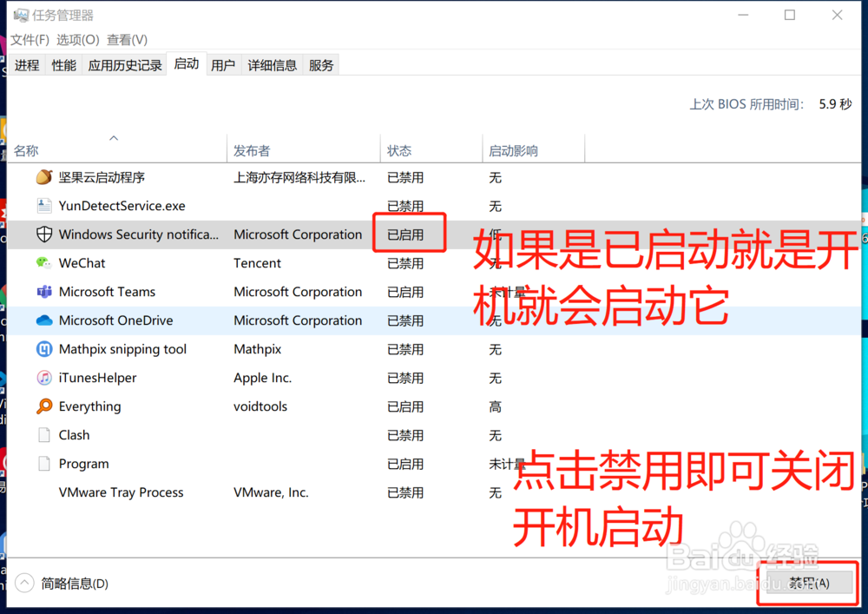Click the 禁用(A) button
Image resolution: width=868 pixels, height=614 pixels.
click(x=809, y=583)
